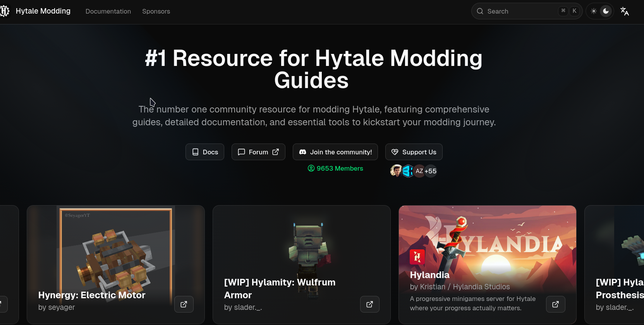644x325 pixels.
Task: Focus the Search field
Action: point(527,11)
